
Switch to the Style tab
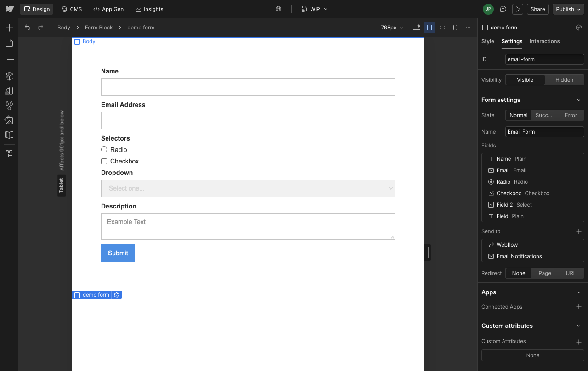click(x=487, y=41)
